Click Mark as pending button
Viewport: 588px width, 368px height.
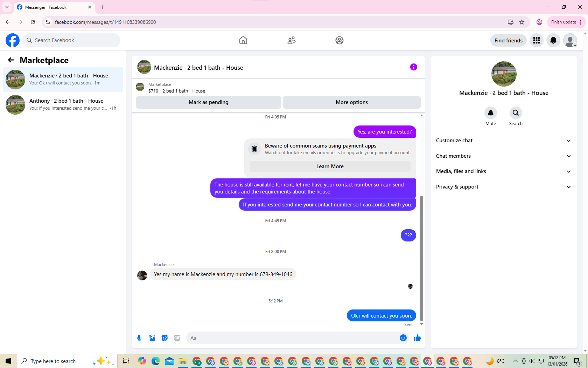pos(209,102)
